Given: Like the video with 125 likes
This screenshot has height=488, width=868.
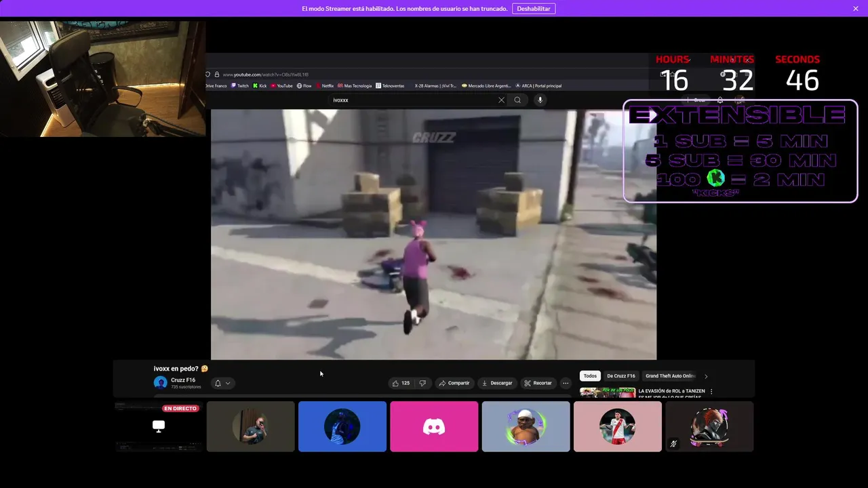Looking at the screenshot, I should tap(401, 384).
